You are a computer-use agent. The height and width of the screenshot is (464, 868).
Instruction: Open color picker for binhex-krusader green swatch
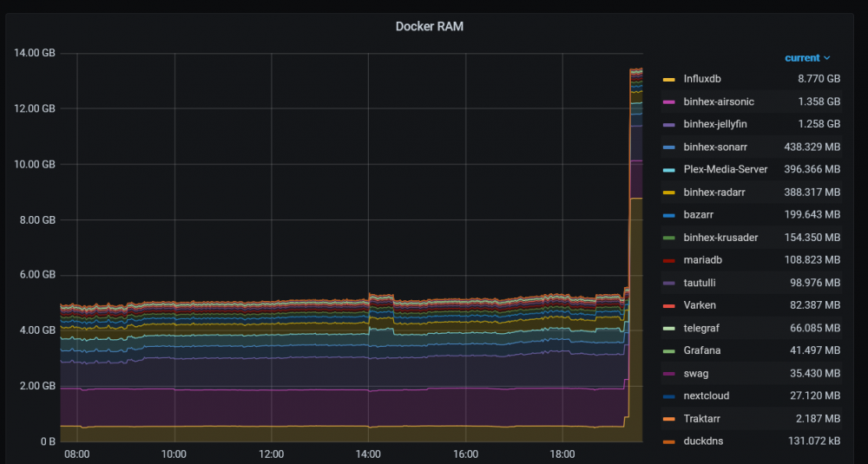(x=668, y=239)
